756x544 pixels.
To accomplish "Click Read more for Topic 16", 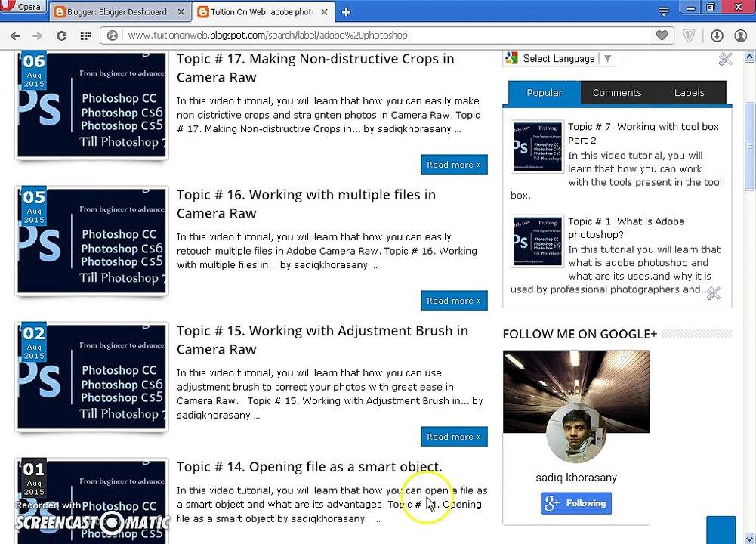I will pos(454,301).
